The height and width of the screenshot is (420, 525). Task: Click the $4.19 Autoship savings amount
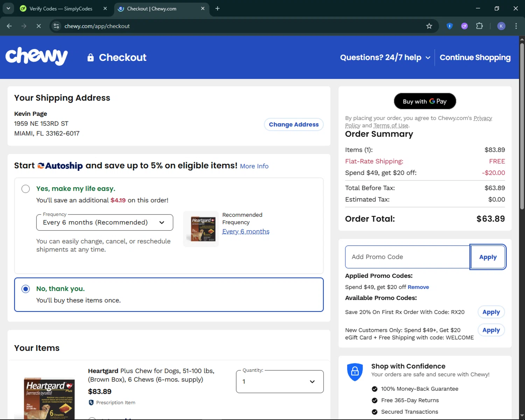pyautogui.click(x=118, y=200)
